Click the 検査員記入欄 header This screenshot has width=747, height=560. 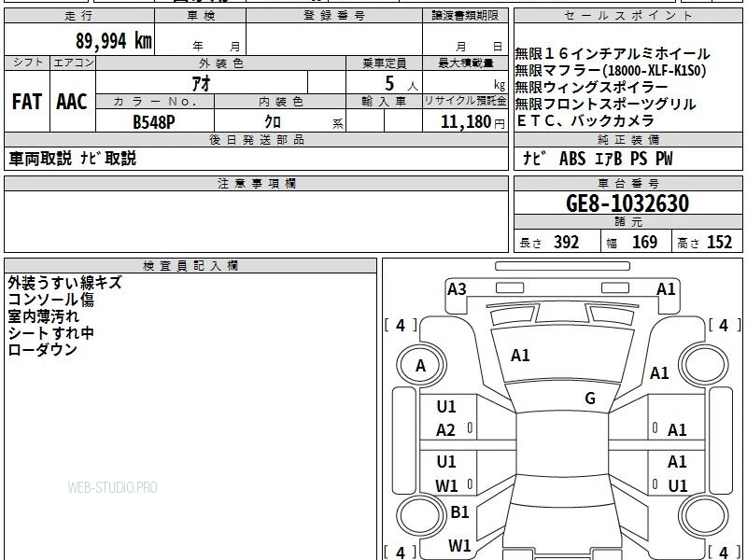[x=190, y=266]
